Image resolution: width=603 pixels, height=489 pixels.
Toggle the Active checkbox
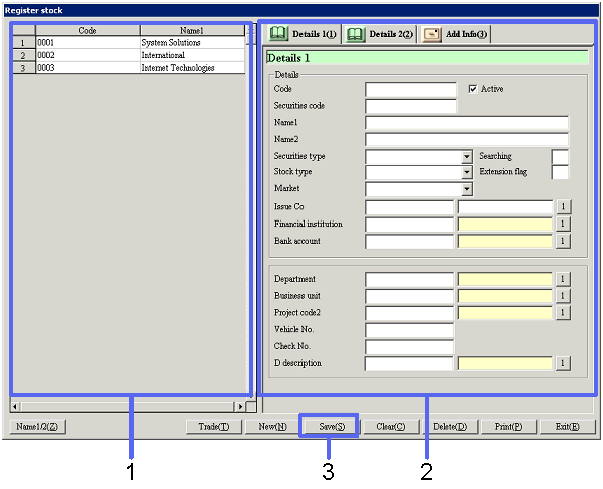[474, 89]
